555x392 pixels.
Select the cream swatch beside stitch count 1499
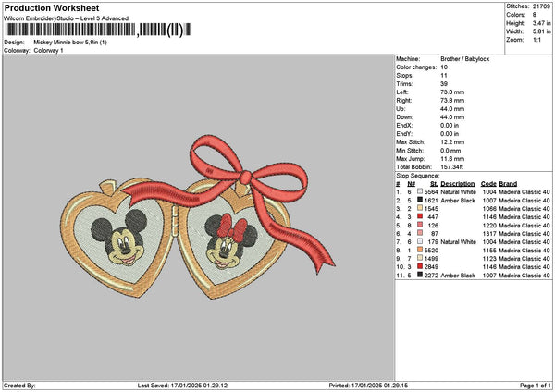(x=420, y=258)
